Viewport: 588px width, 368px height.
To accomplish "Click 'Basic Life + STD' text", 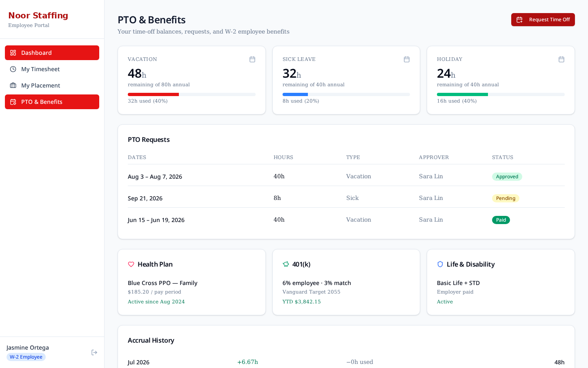I will click(x=458, y=283).
